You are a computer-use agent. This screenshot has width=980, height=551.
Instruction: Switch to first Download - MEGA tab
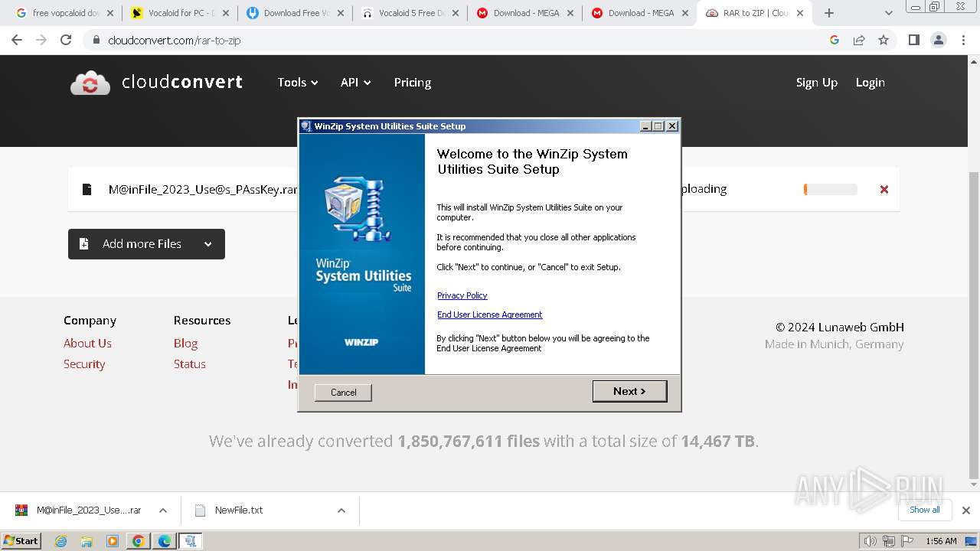524,13
